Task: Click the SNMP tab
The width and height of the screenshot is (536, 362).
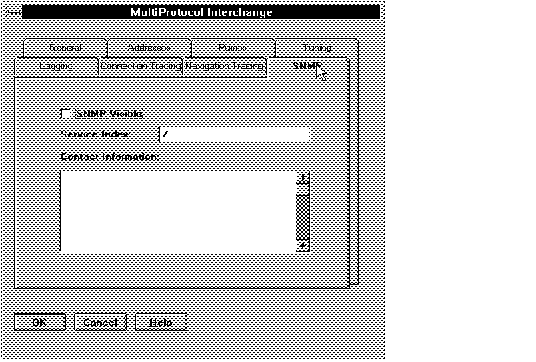Action: coord(307,66)
